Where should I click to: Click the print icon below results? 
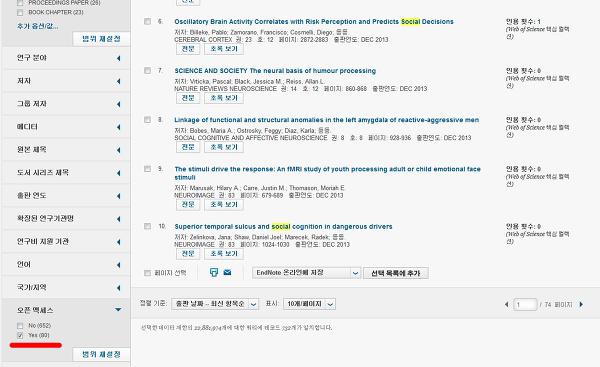click(214, 272)
